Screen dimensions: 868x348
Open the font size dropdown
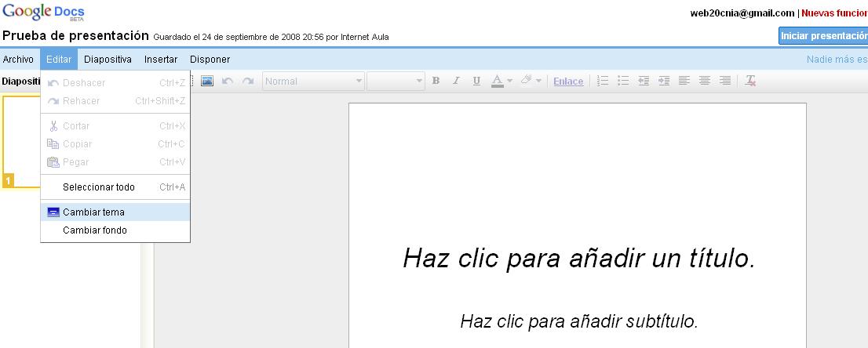[x=396, y=81]
